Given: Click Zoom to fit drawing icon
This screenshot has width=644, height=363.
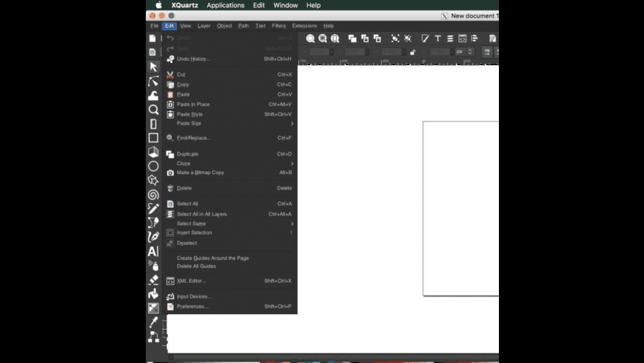Looking at the screenshot, I should tap(323, 39).
